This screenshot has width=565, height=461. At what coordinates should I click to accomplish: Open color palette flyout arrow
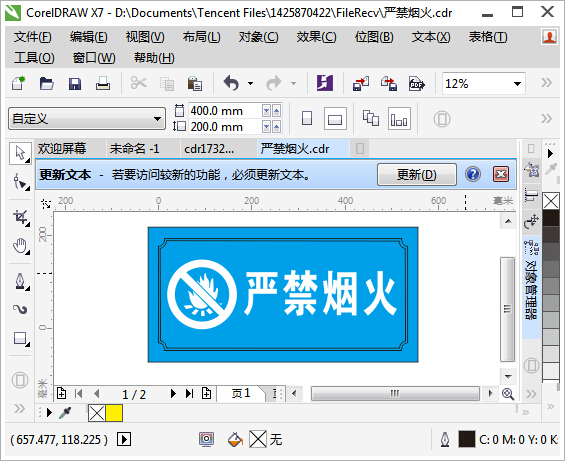point(550,154)
